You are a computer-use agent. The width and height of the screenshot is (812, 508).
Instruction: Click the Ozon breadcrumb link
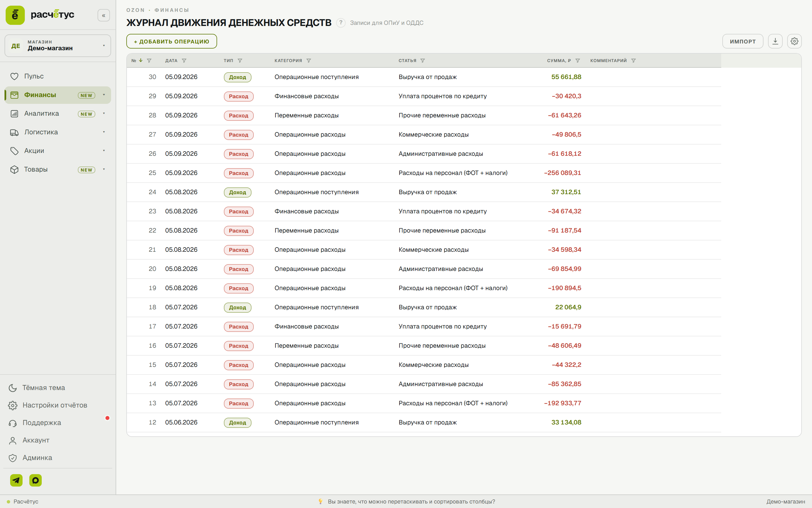(x=136, y=10)
